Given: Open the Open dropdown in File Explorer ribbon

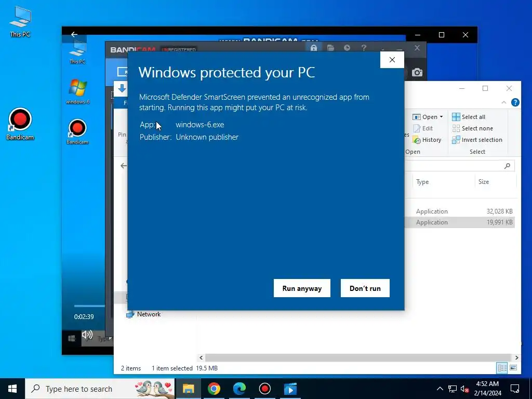Looking at the screenshot, I should (x=428, y=117).
